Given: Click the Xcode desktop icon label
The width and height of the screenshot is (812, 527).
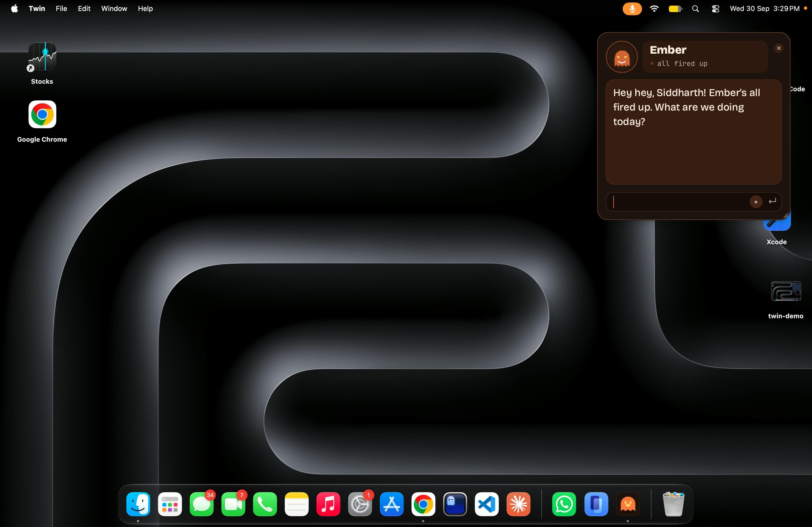Looking at the screenshot, I should (777, 242).
